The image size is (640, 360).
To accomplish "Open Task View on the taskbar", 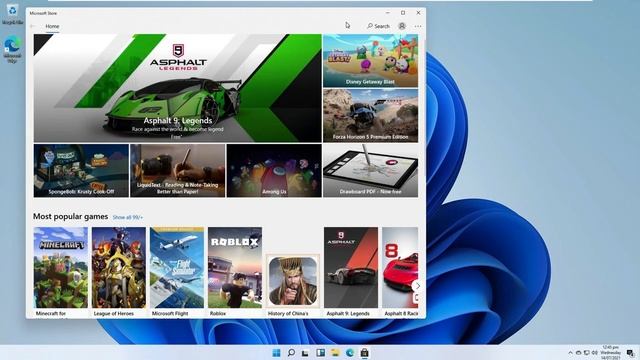I will (x=305, y=353).
